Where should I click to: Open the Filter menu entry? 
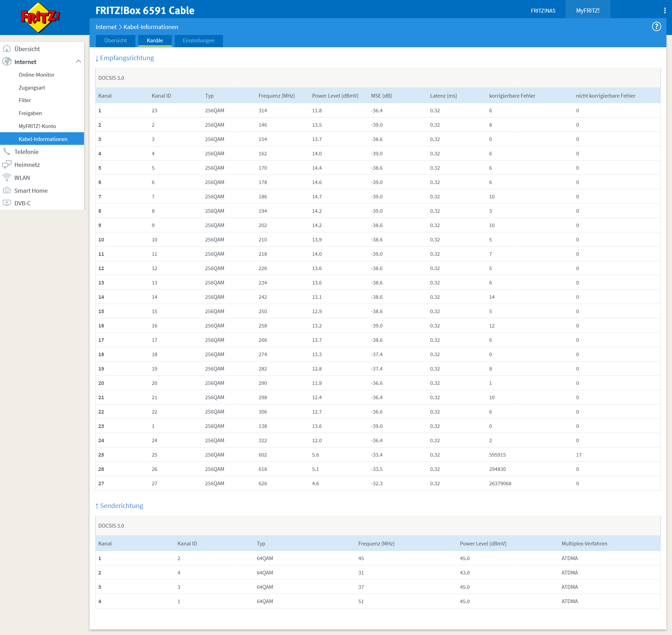[x=25, y=100]
